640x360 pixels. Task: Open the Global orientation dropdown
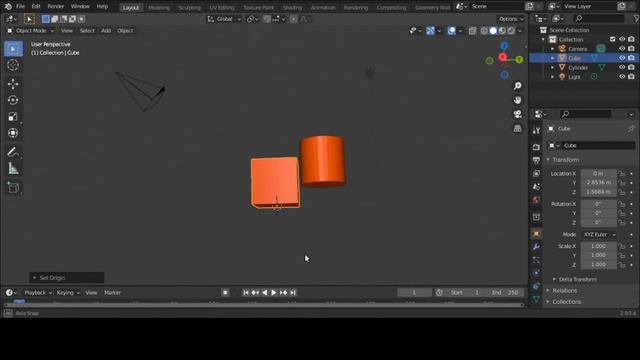tap(224, 19)
